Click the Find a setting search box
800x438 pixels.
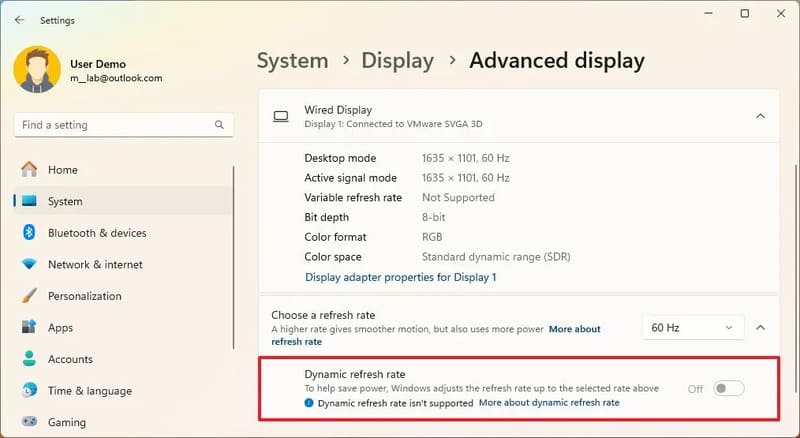point(124,125)
